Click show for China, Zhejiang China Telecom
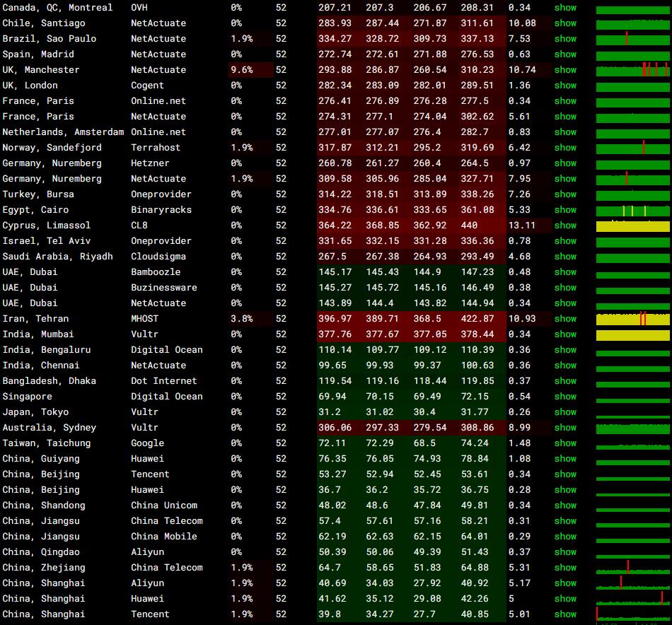 (565, 568)
